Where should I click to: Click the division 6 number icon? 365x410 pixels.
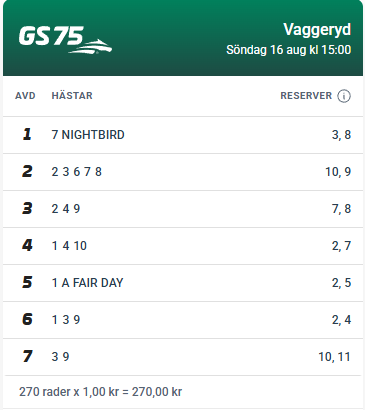click(27, 319)
